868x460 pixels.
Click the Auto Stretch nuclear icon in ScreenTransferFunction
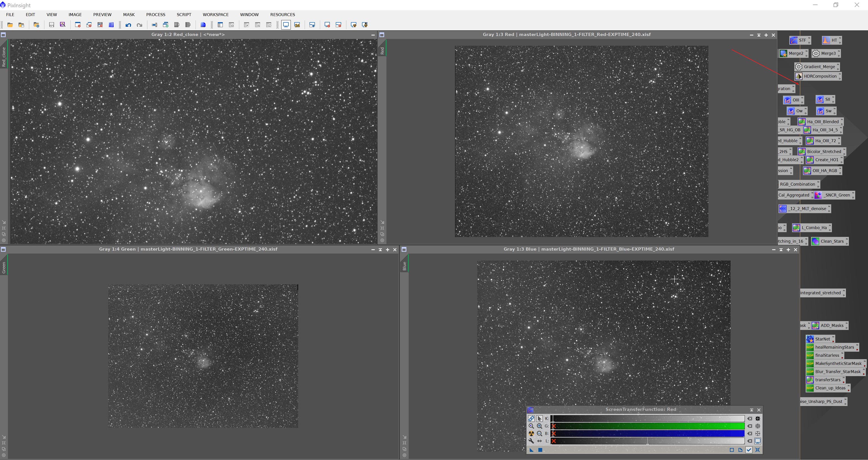(531, 433)
